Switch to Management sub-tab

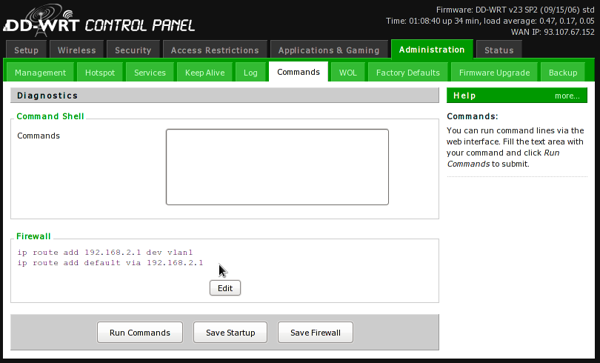(x=40, y=73)
